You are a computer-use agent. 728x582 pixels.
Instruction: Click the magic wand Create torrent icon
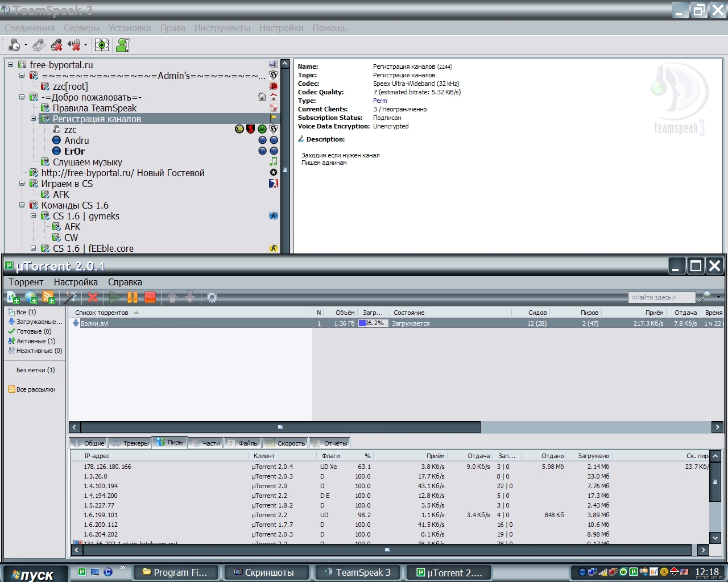tap(71, 297)
